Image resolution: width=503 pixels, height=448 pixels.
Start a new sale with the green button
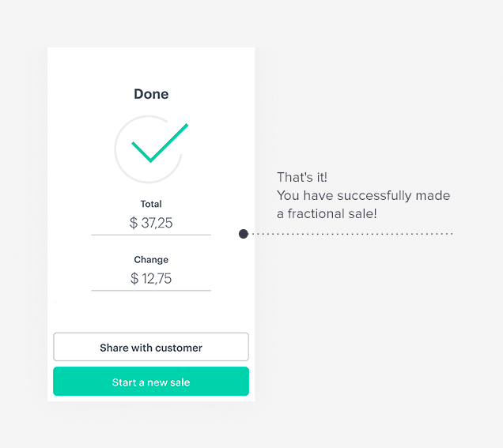tap(151, 382)
